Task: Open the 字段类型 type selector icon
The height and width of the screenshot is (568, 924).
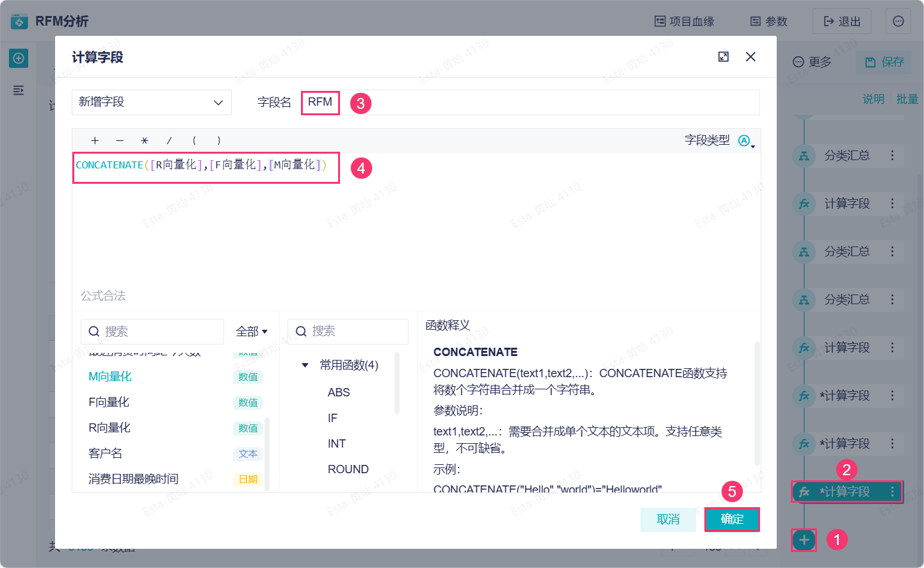Action: (746, 141)
